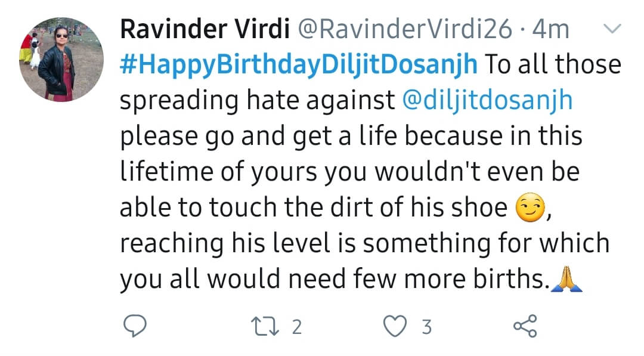This screenshot has height=356, width=644.
Task: Click the display name Ravinder Virdi
Action: pyautogui.click(x=202, y=29)
